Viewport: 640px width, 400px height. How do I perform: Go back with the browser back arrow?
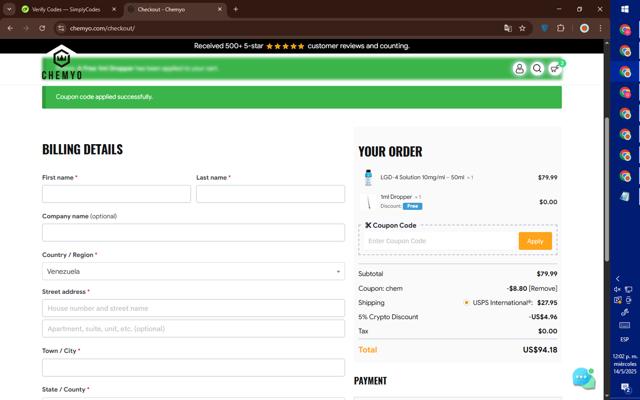click(10, 28)
